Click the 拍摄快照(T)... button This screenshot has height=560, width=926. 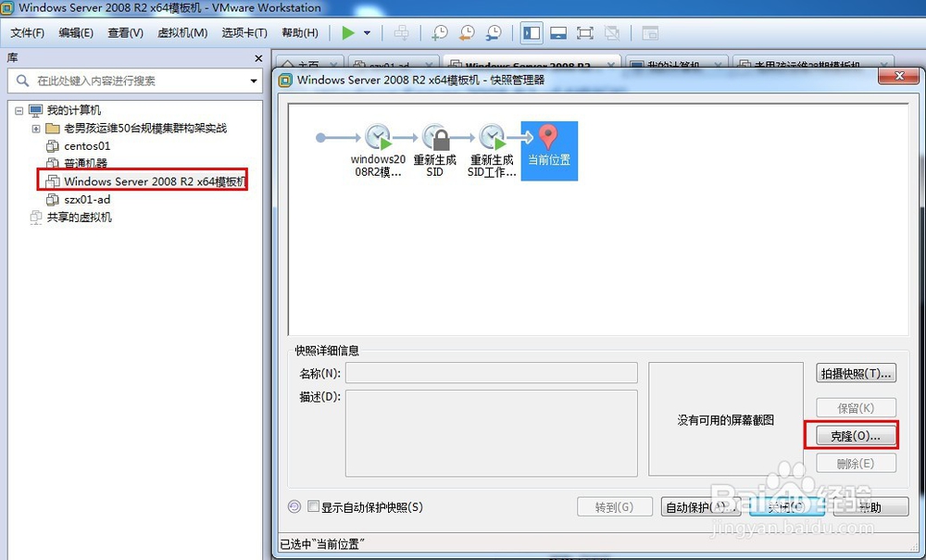(x=857, y=374)
